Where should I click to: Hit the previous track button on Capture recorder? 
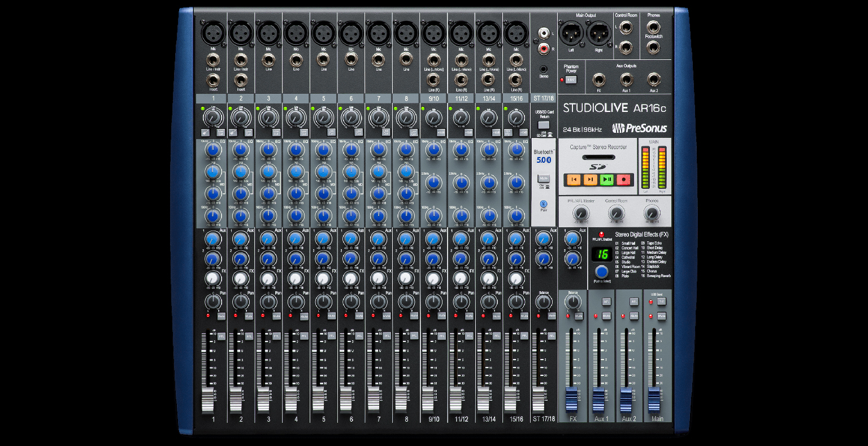tap(573, 180)
